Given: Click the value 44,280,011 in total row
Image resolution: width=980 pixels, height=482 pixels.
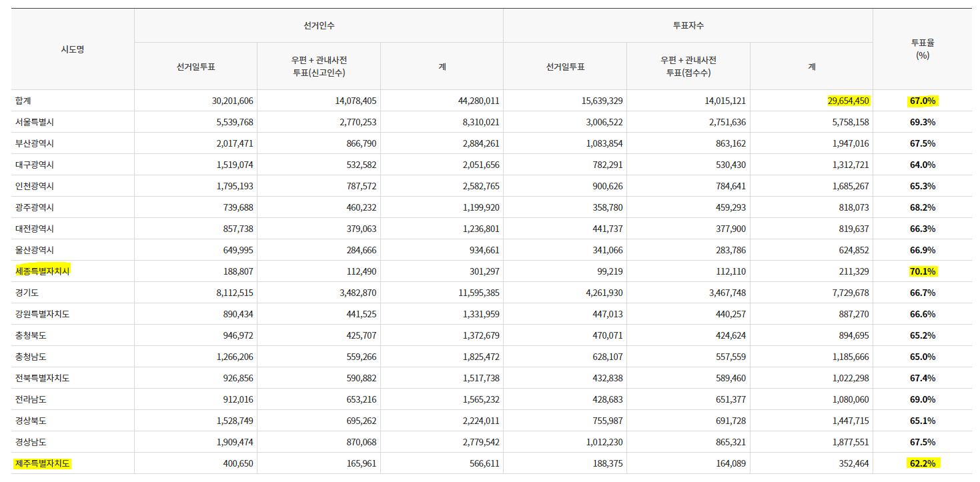Looking at the screenshot, I should pyautogui.click(x=478, y=101).
